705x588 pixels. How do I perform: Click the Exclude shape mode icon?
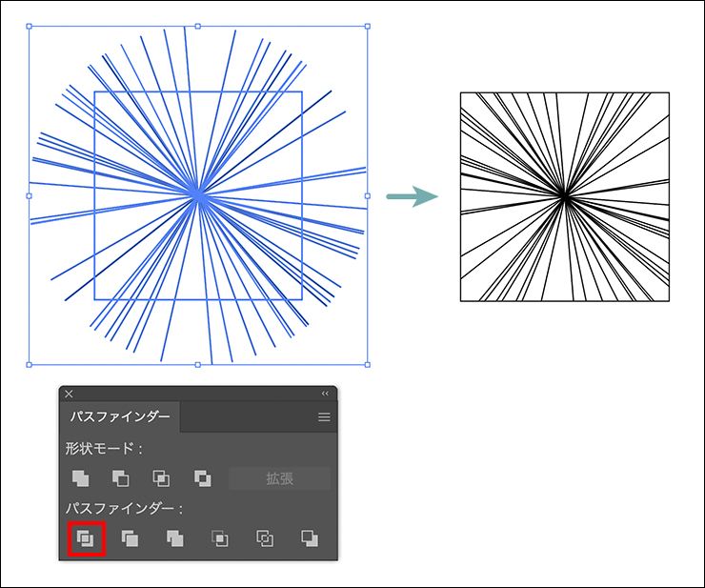pos(202,478)
